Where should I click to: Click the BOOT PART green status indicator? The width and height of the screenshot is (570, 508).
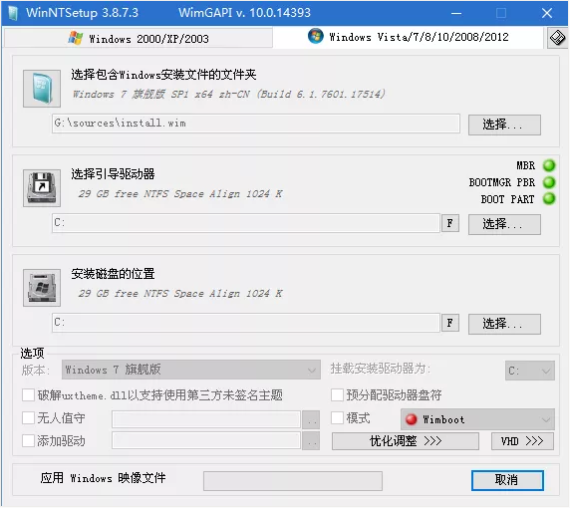549,199
